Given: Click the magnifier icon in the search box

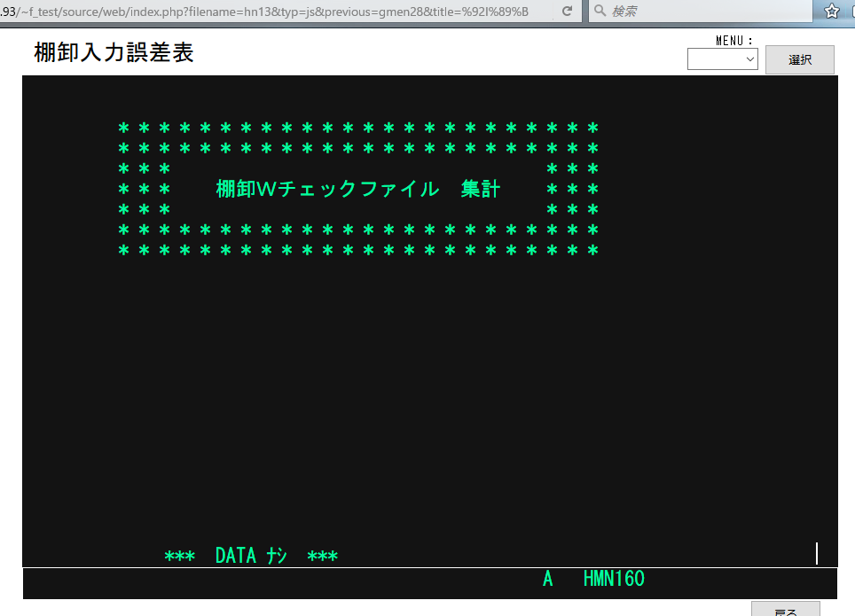Looking at the screenshot, I should click(x=600, y=12).
